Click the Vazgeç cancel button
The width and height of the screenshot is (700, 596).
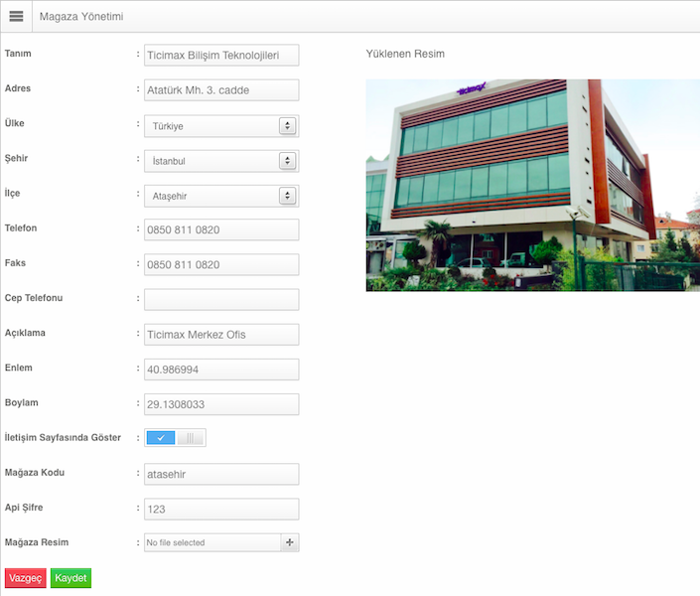coord(26,578)
